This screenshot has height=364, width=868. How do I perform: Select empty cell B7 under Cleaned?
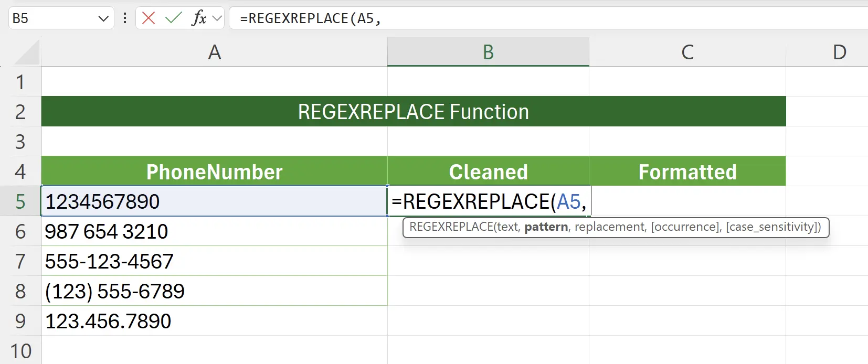coord(488,261)
